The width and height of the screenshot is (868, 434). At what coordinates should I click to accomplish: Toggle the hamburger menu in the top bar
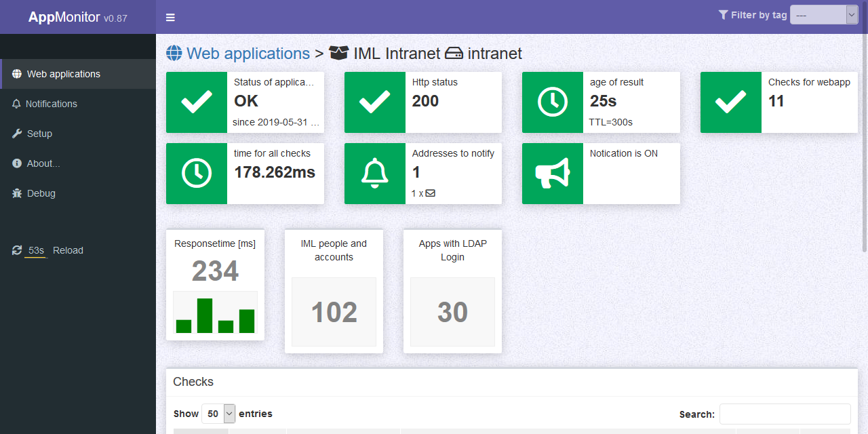click(170, 17)
